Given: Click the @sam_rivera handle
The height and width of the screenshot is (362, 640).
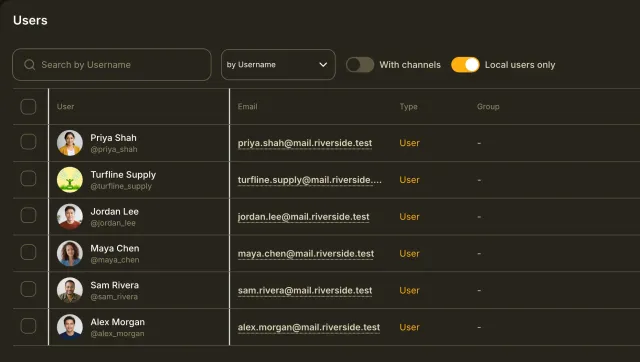Looking at the screenshot, I should point(114,297).
